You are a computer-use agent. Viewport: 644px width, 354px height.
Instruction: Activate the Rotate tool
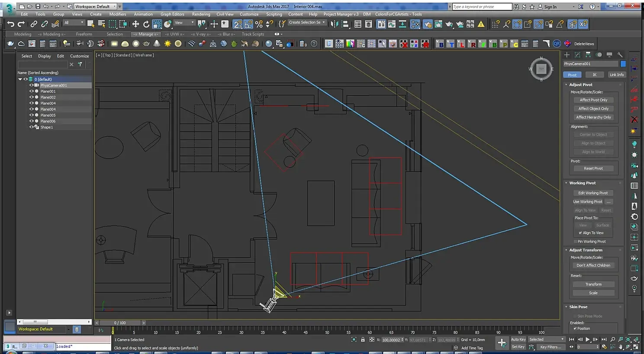click(146, 24)
